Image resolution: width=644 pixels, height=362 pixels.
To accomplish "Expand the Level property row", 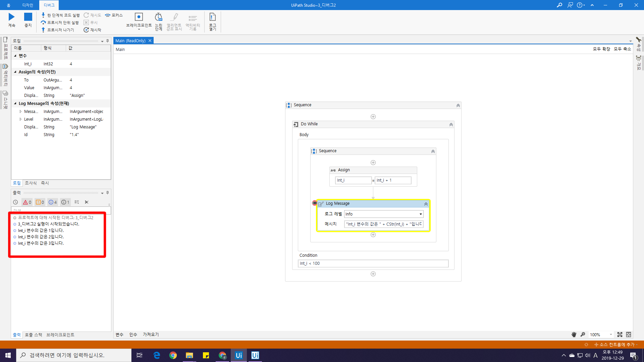I will (20, 119).
